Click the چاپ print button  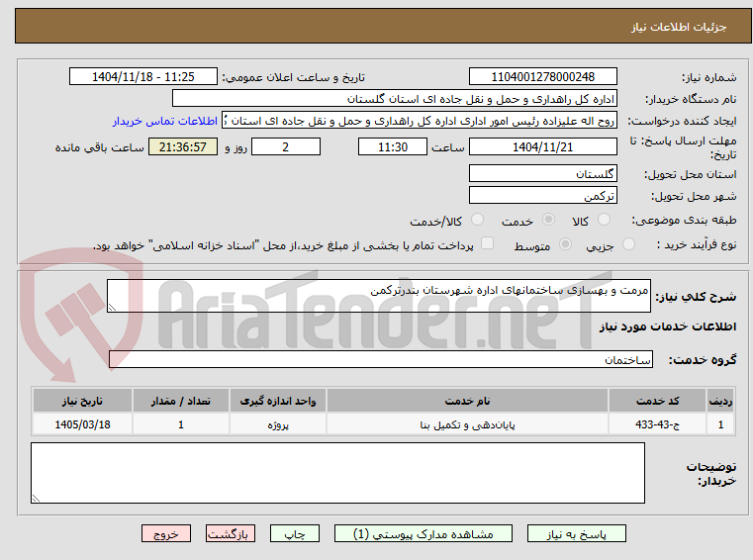pos(295,533)
